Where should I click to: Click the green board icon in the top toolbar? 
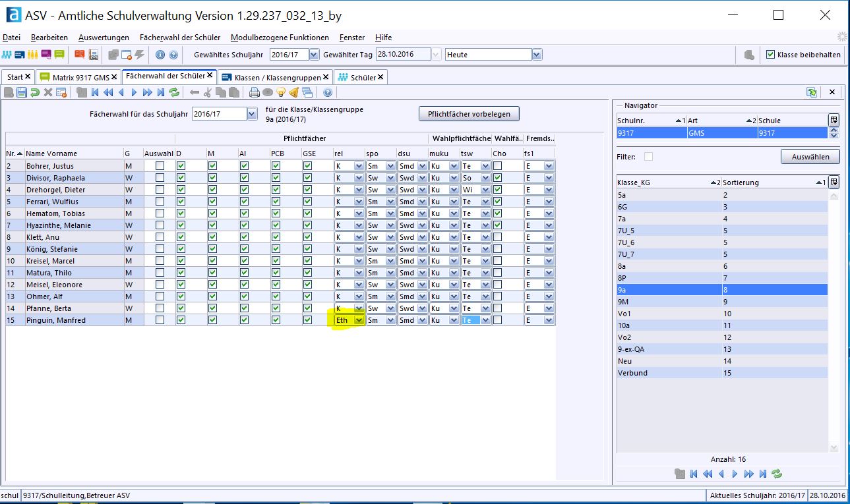coord(59,55)
